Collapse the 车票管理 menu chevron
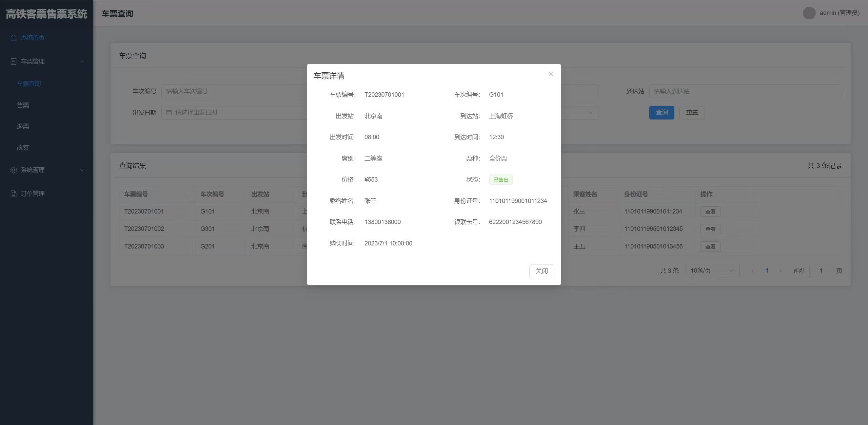 click(82, 61)
